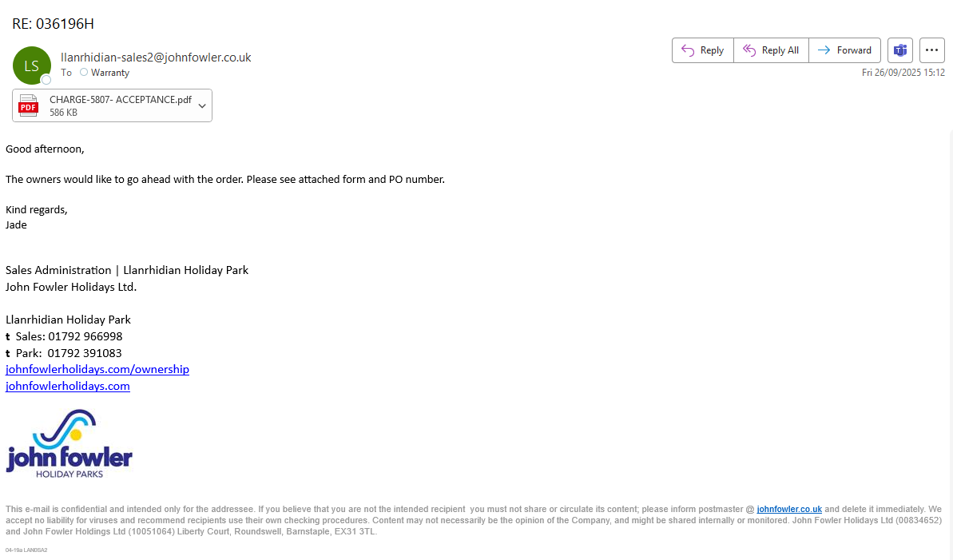Click the Warranty recipient name

click(x=110, y=73)
